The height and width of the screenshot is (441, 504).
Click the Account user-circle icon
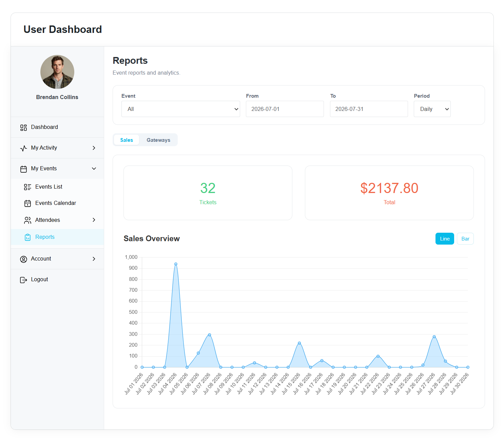(x=23, y=259)
